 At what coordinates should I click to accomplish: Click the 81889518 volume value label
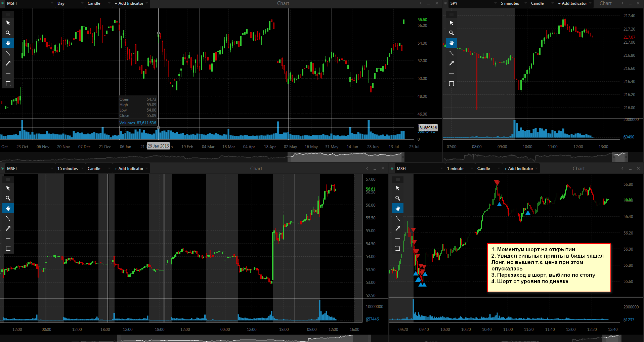[428, 128]
